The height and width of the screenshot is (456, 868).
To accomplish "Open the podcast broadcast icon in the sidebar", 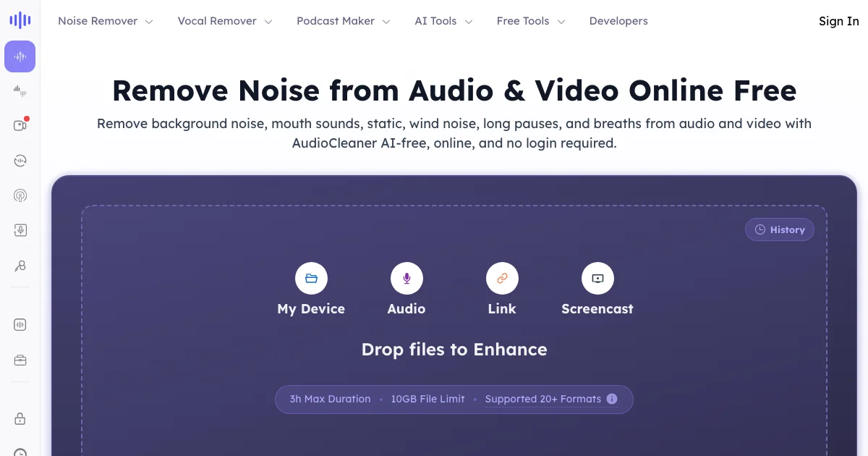I will coord(20,195).
